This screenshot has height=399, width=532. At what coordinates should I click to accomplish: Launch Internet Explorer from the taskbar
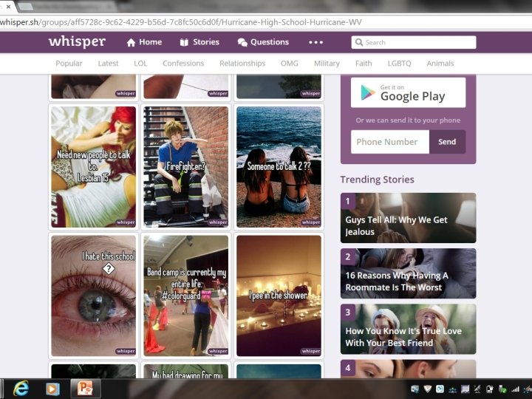[21, 389]
